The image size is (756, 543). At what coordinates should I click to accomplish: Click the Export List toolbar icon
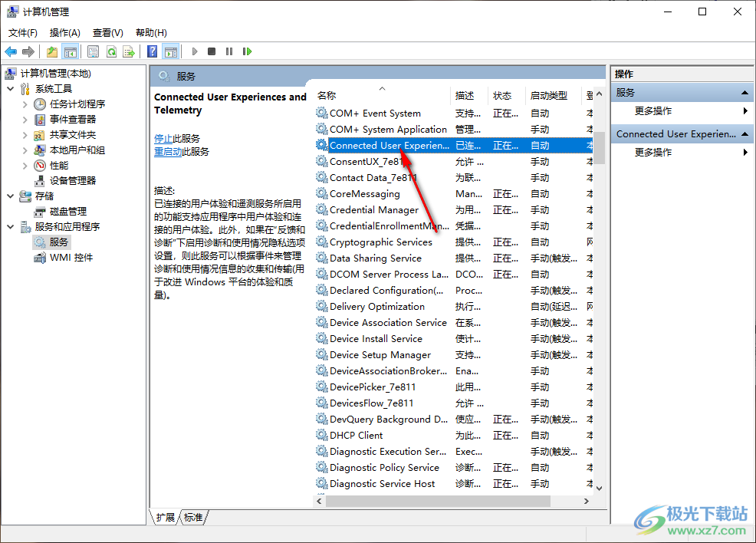pyautogui.click(x=129, y=51)
